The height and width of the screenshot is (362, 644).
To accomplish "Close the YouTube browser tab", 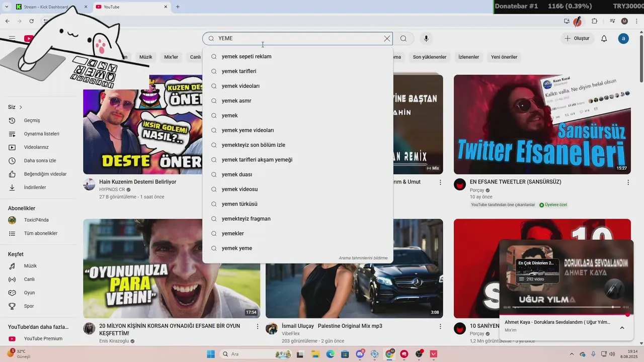I will point(166,7).
